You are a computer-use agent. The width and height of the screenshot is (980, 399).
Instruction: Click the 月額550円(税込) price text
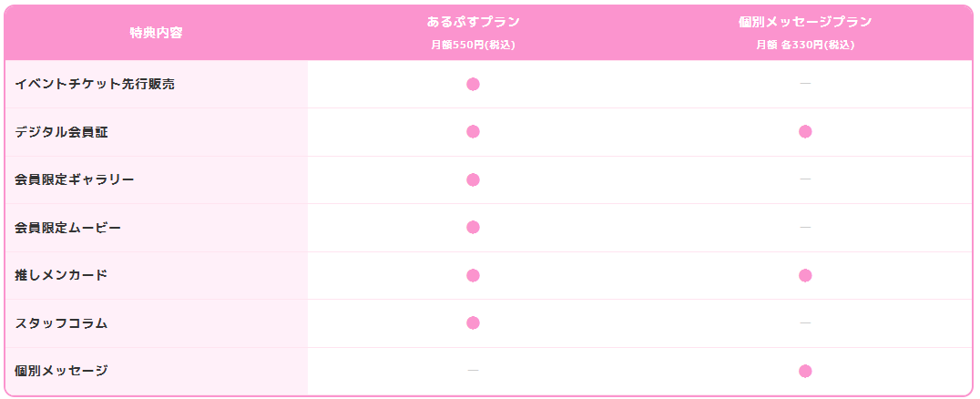coord(473,45)
